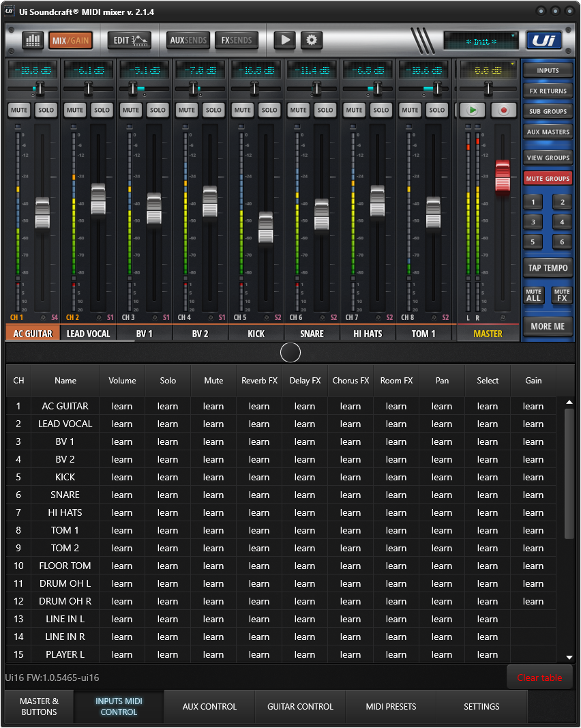This screenshot has height=728, width=581.
Task: Click the AUX SENDS toolbar icon
Action: pyautogui.click(x=188, y=40)
